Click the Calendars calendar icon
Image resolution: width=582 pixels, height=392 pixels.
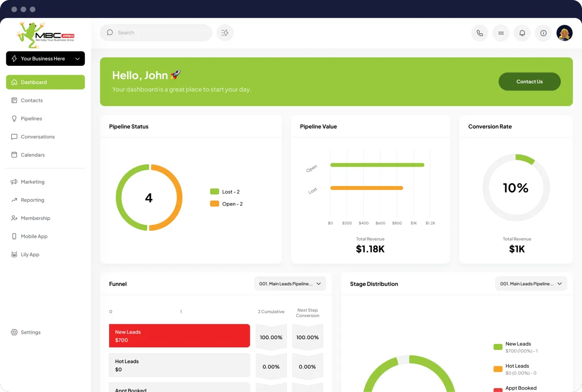14,155
